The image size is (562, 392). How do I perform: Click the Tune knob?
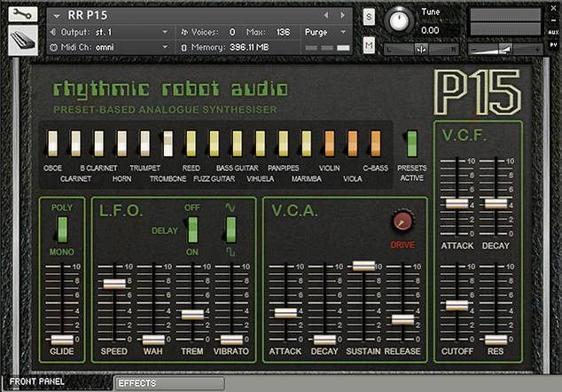pos(399,20)
